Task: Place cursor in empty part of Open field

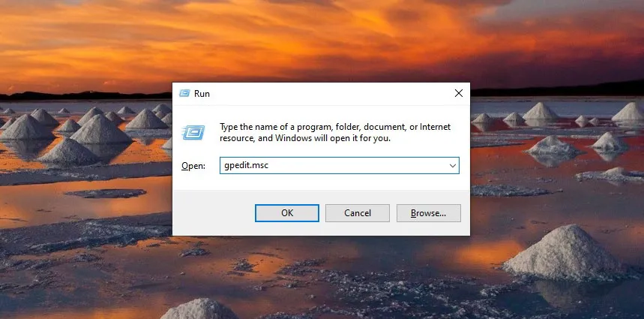Action: click(360, 165)
